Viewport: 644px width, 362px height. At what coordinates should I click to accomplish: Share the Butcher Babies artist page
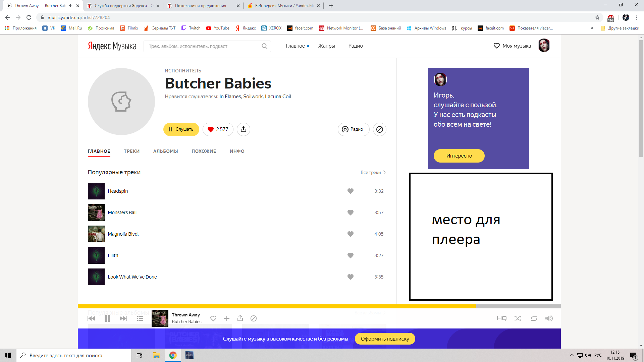tap(244, 129)
